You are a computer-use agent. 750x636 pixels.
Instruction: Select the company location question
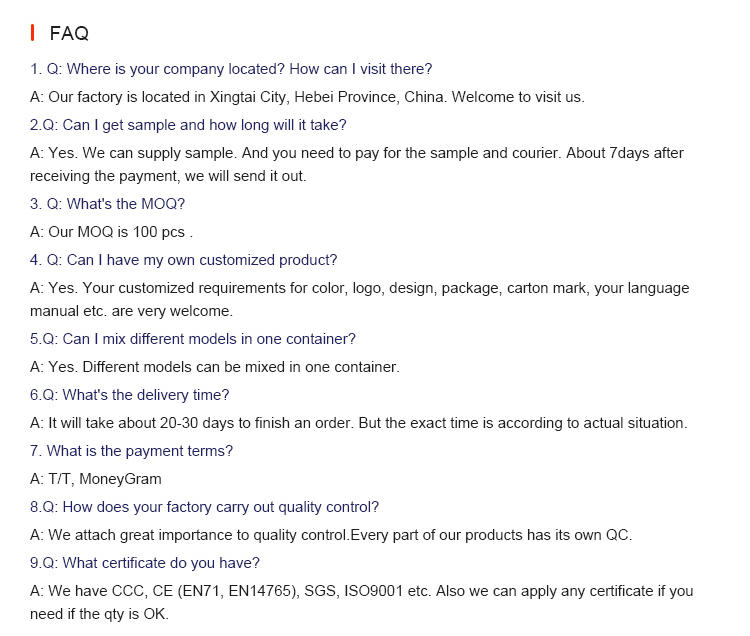(231, 69)
